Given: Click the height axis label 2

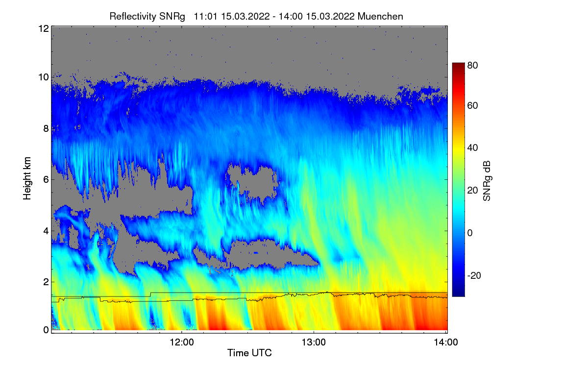Looking at the screenshot, I should 46,282.
